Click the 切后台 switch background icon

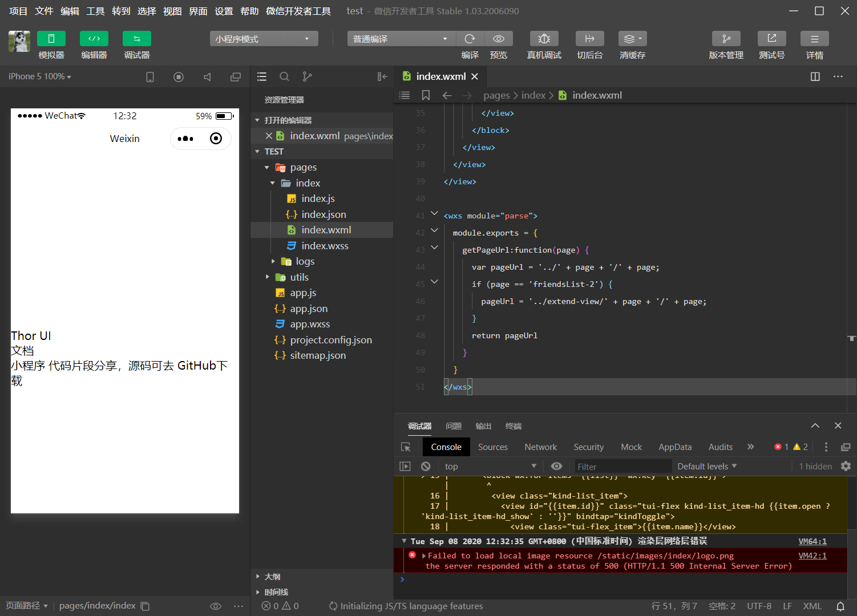point(590,39)
